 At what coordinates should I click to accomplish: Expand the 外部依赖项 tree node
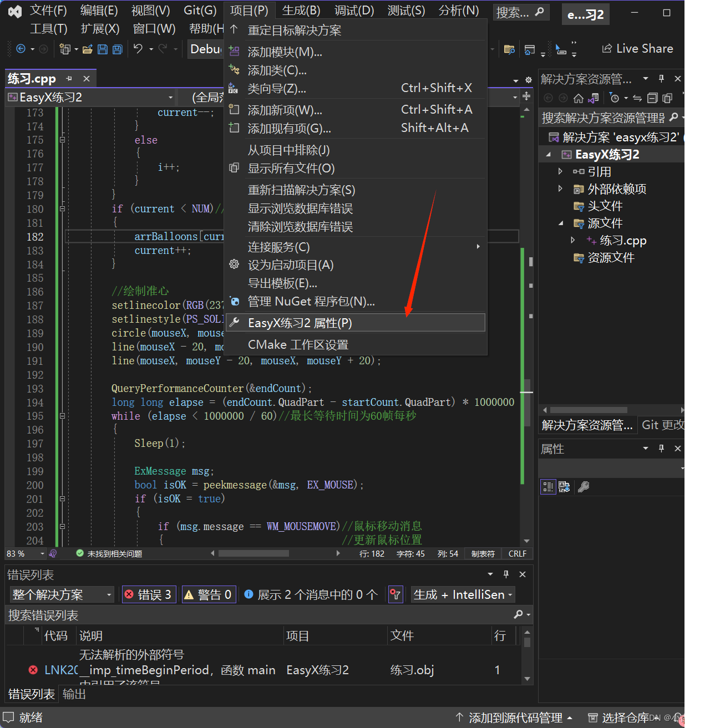(x=560, y=189)
